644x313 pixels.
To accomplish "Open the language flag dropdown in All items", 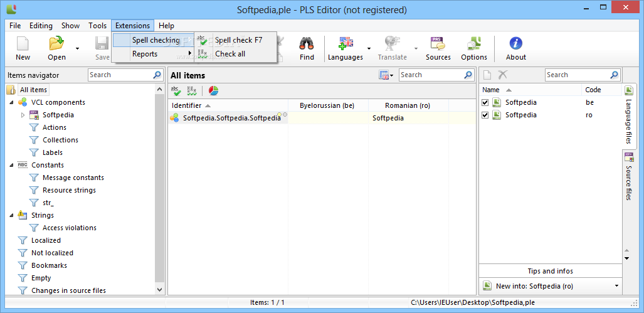I will click(386, 75).
